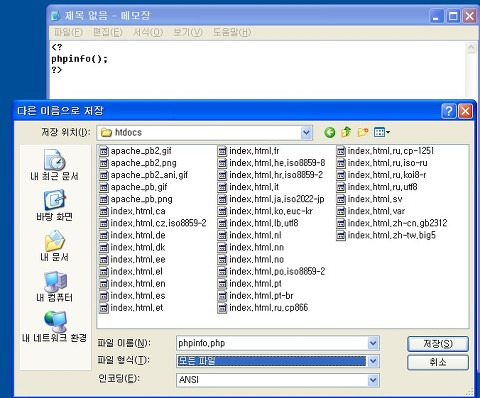Select file index.html.dk
This screenshot has width=480, height=398.
(132, 248)
